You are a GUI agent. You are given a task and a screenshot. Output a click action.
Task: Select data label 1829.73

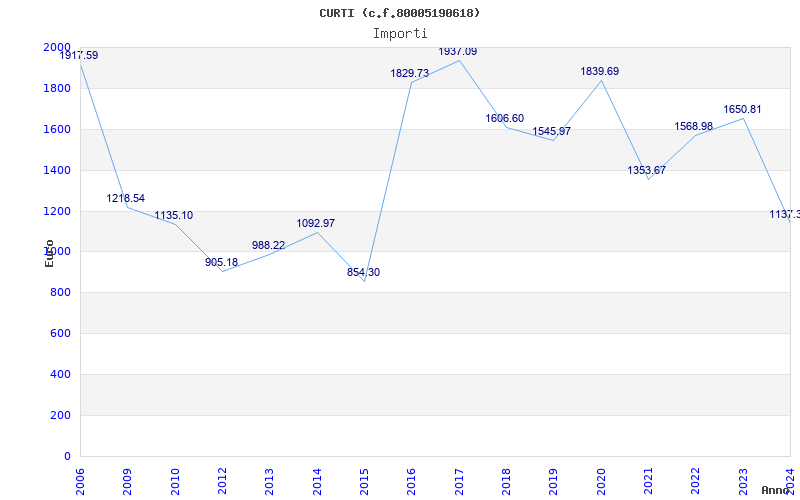(410, 73)
